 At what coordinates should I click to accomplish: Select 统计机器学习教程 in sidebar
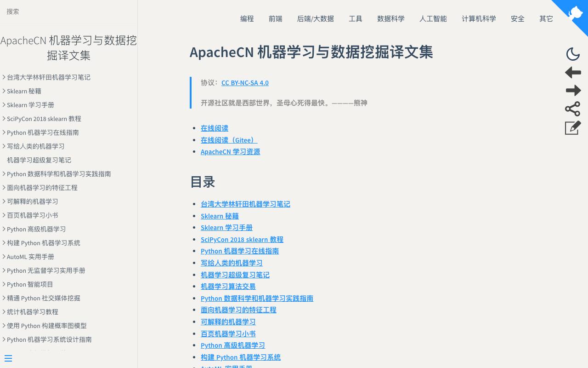pos(33,312)
